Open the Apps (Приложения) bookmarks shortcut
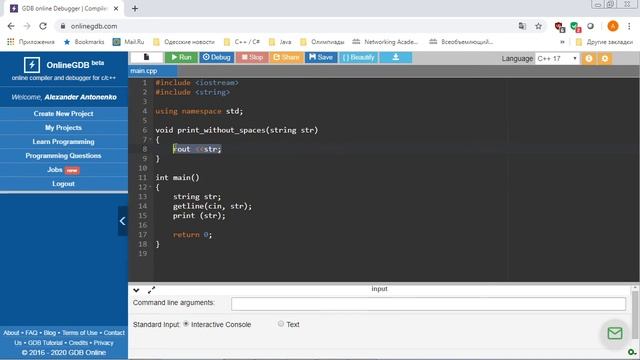This screenshot has width=640, height=360. tap(31, 42)
